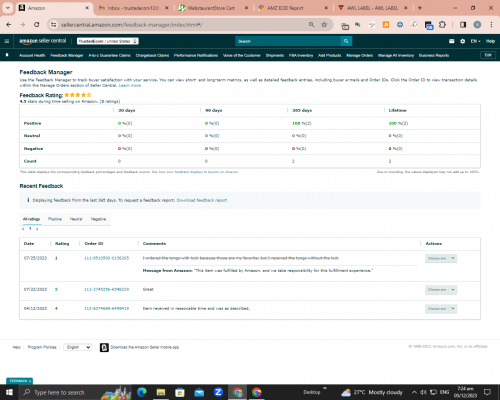
Task: Reload the page with the refresh icon
Action: pyautogui.click(x=37, y=25)
